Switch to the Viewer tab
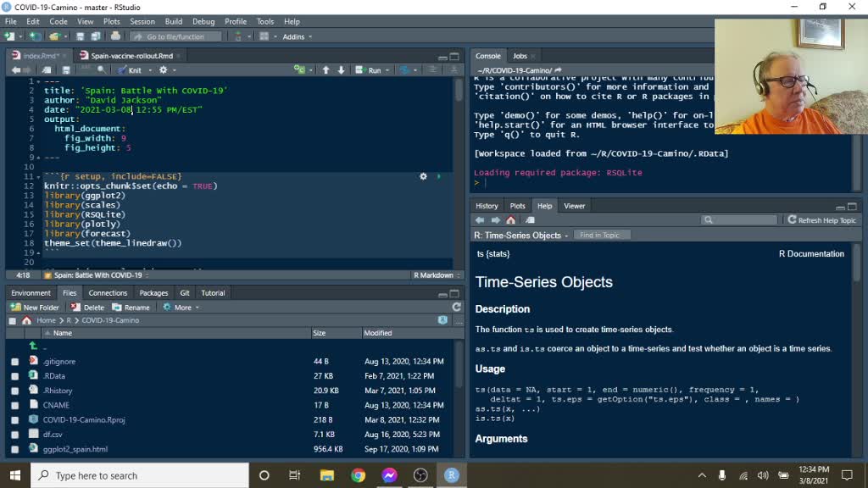This screenshot has height=488, width=868. 574,206
